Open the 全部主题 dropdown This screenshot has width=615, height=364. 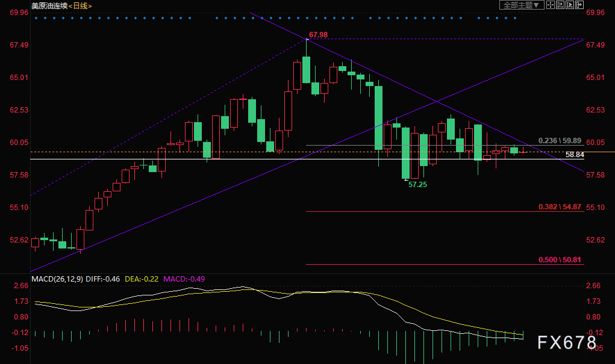click(x=522, y=5)
